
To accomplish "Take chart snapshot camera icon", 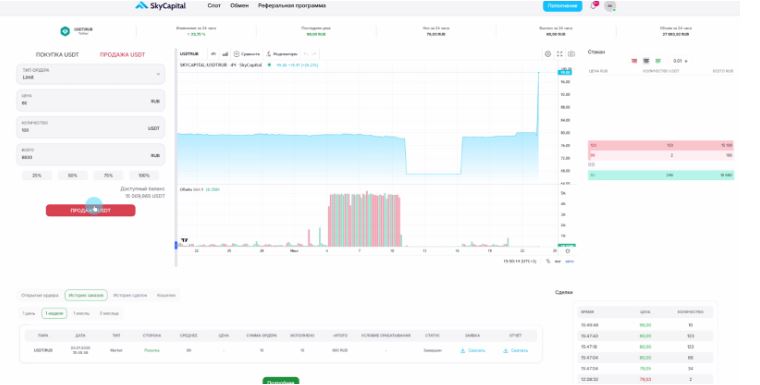I will (571, 54).
